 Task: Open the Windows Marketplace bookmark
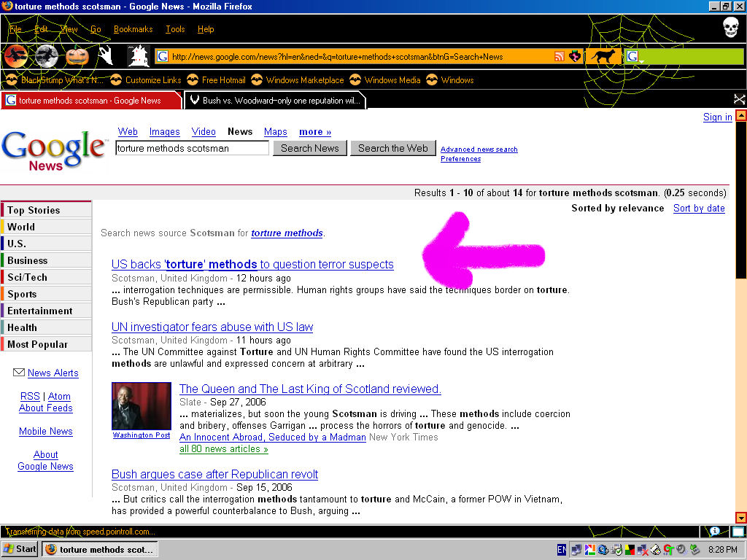298,80
